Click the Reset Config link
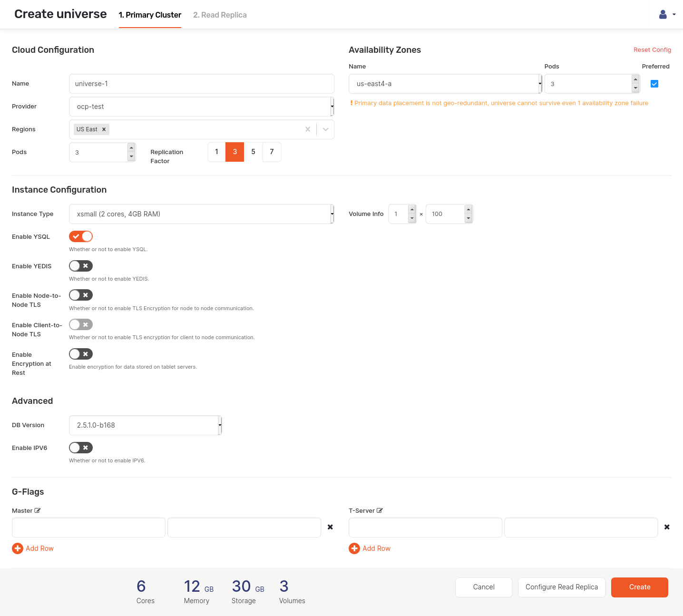The width and height of the screenshot is (683, 616). (x=652, y=50)
